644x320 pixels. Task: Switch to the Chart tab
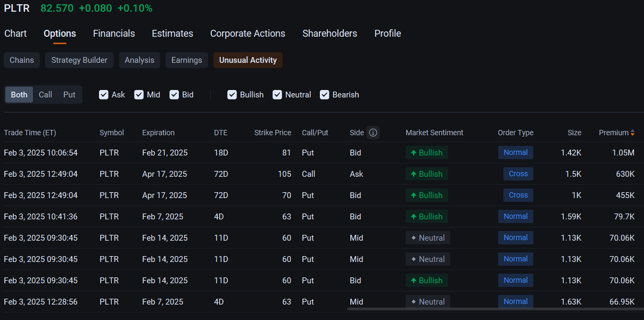pos(15,34)
